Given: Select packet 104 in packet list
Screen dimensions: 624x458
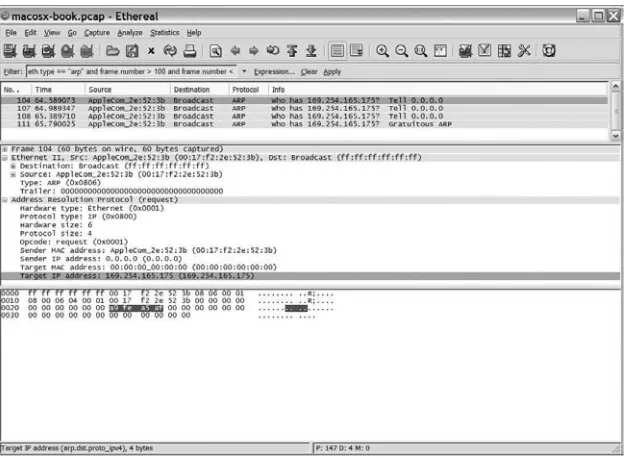Looking at the screenshot, I should click(304, 100).
